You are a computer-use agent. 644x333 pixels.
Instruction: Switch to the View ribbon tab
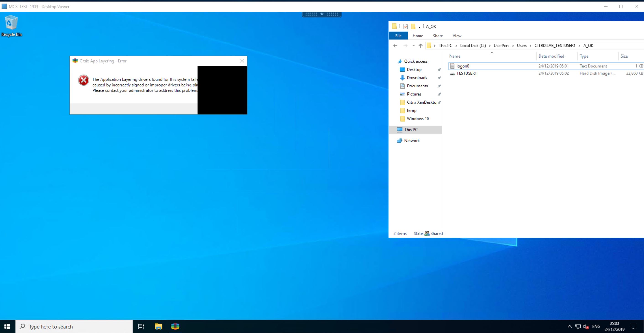point(457,36)
